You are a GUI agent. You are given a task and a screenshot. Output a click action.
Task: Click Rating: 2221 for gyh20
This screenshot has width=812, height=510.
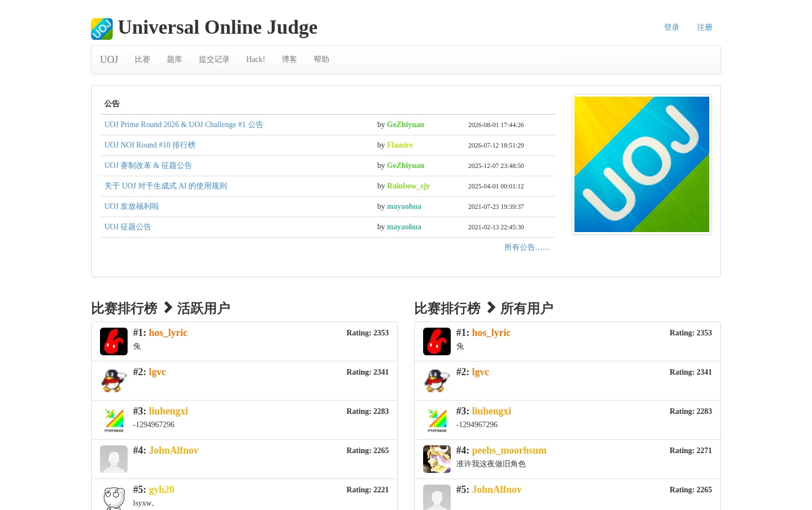coord(367,490)
